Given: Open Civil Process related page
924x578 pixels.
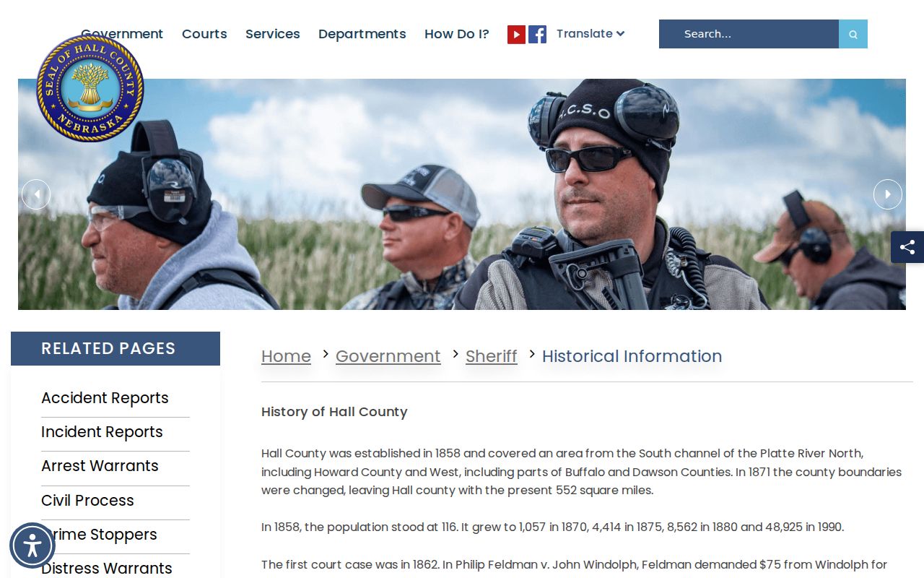Looking at the screenshot, I should [87, 501].
